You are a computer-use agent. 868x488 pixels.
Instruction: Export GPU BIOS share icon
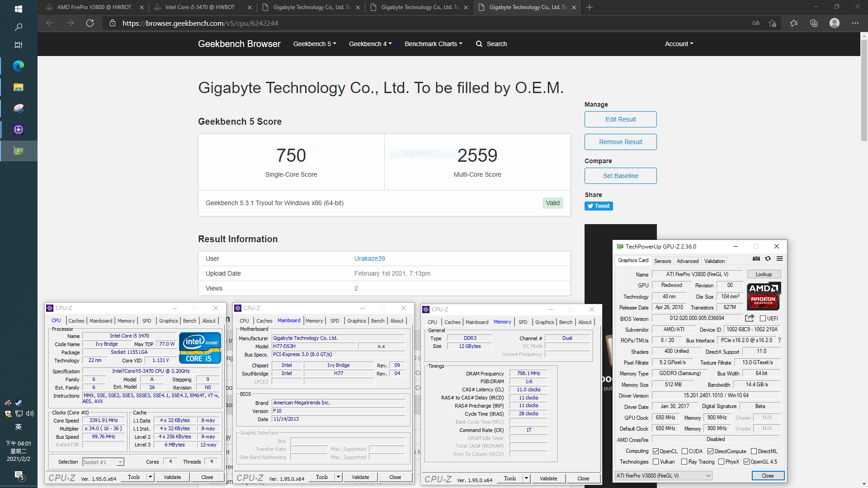[x=750, y=318]
